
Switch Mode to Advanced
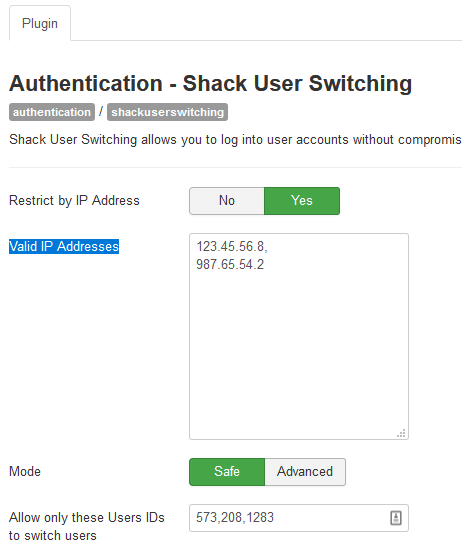(305, 471)
